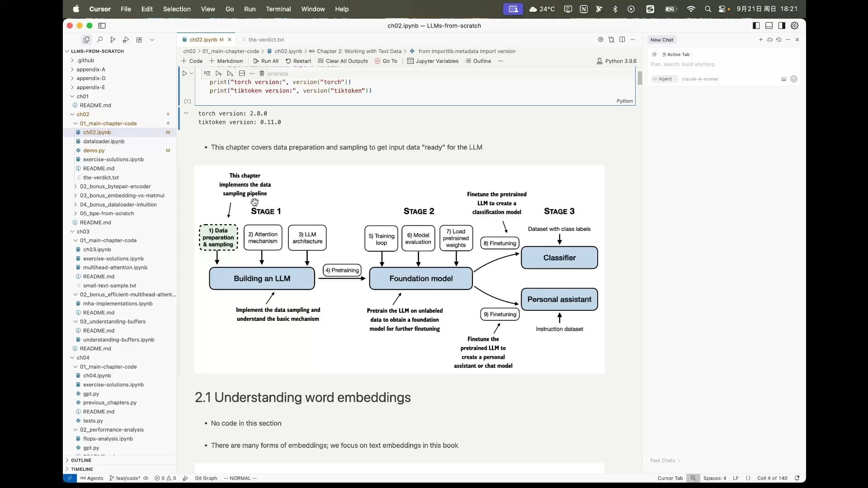
Task: Expand the appendix-A folder
Action: tap(90, 69)
